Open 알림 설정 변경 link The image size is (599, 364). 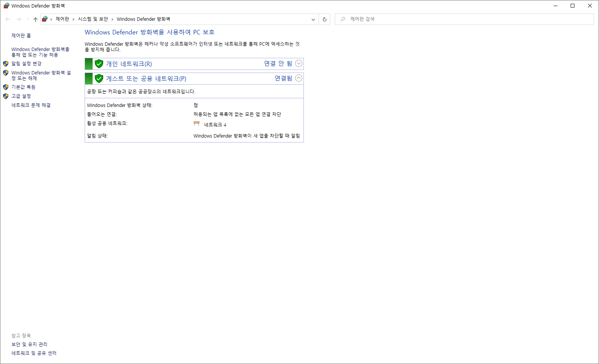[26, 64]
